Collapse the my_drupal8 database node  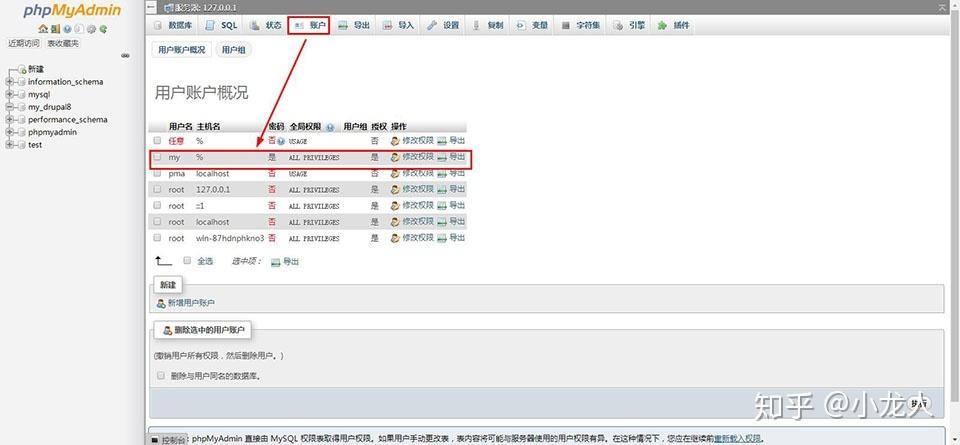9,107
